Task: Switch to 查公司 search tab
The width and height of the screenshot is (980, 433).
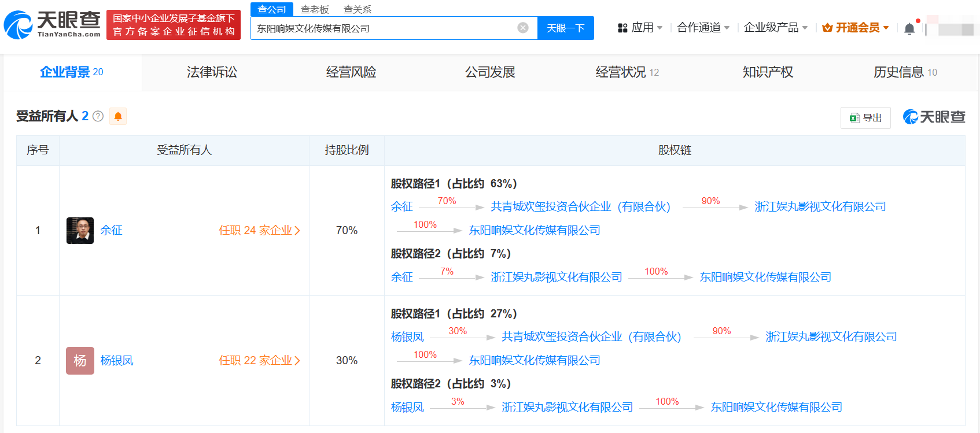Action: [272, 9]
